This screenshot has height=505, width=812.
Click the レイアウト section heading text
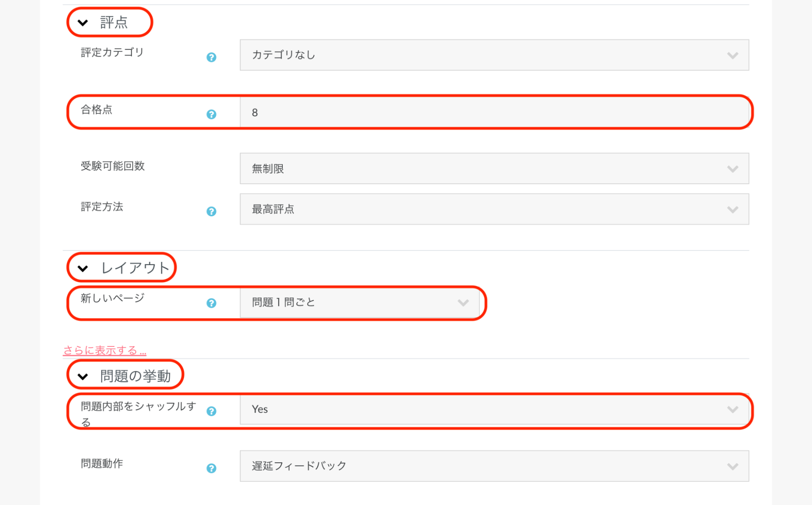pos(135,268)
